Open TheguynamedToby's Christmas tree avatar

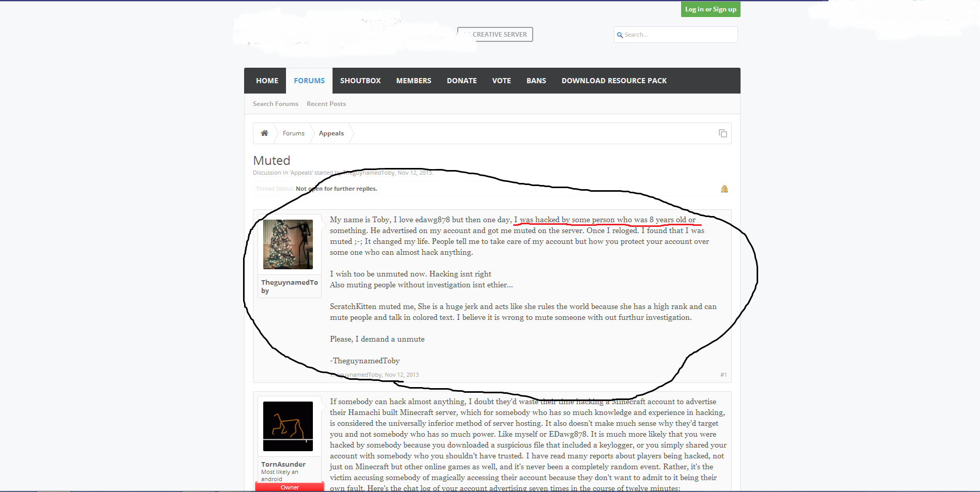[288, 244]
